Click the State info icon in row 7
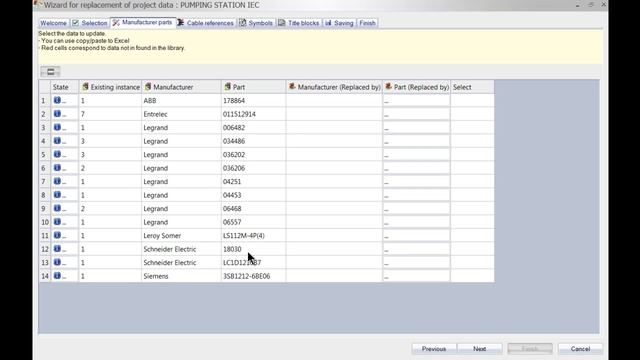Image resolution: width=640 pixels, height=360 pixels. 57,181
